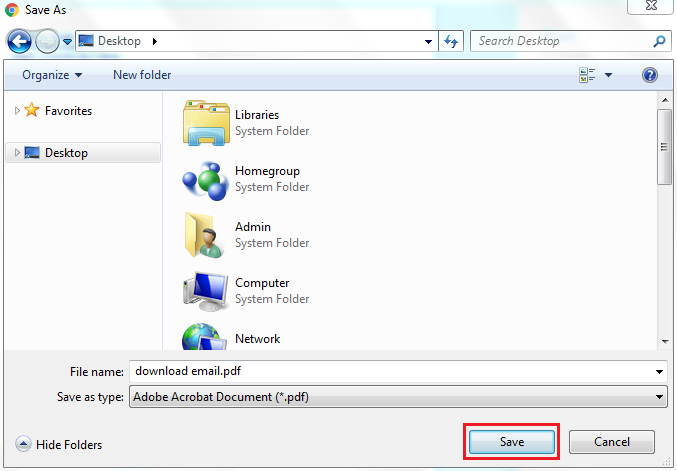The image size is (677, 471).
Task: Open the Organize menu
Action: click(52, 75)
